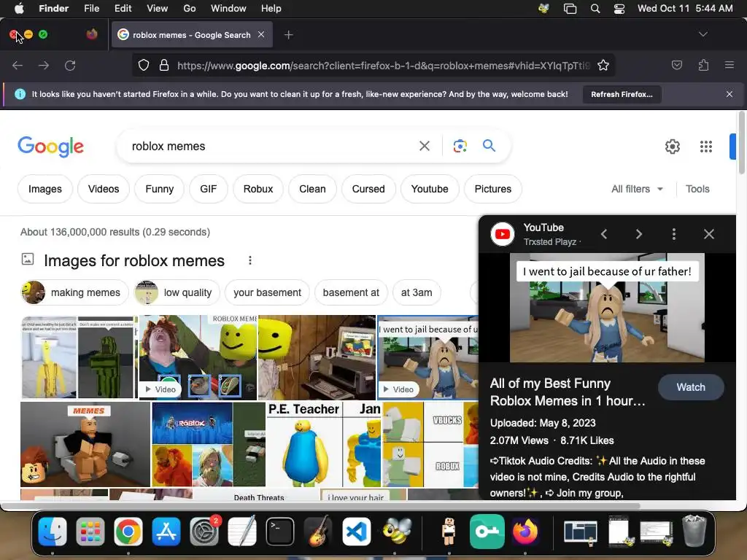Open the Tools options

697,189
